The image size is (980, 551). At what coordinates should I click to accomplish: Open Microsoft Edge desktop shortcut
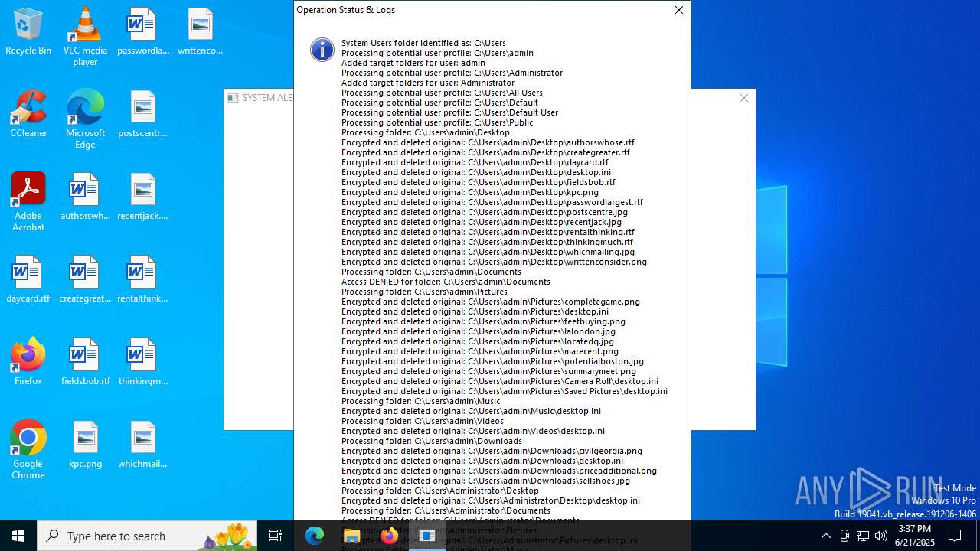[85, 119]
